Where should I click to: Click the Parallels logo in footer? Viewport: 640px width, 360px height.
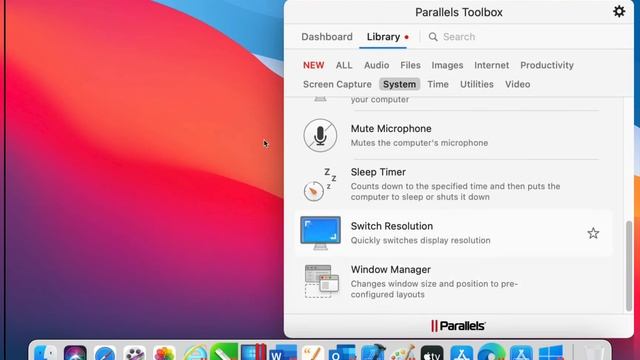458,326
